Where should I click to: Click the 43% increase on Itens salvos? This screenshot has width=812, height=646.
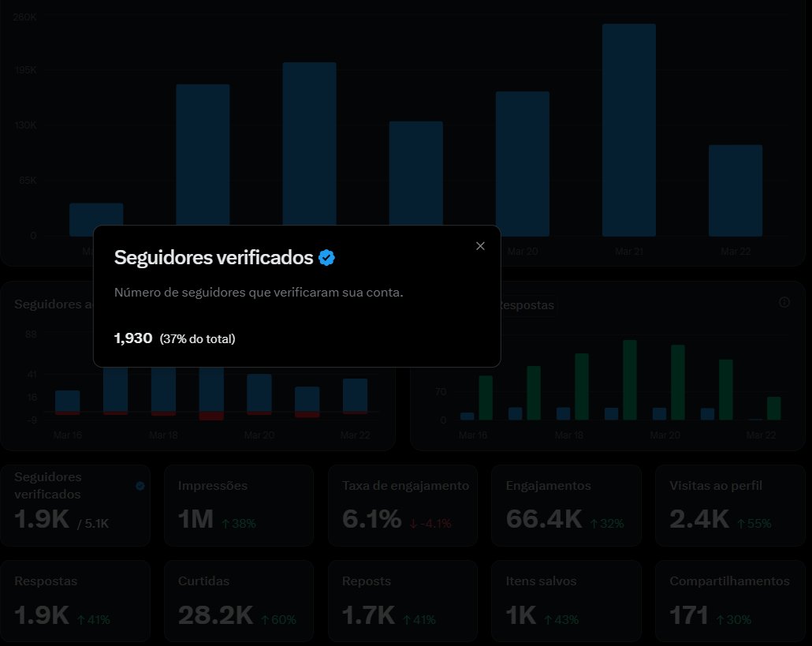pos(561,620)
